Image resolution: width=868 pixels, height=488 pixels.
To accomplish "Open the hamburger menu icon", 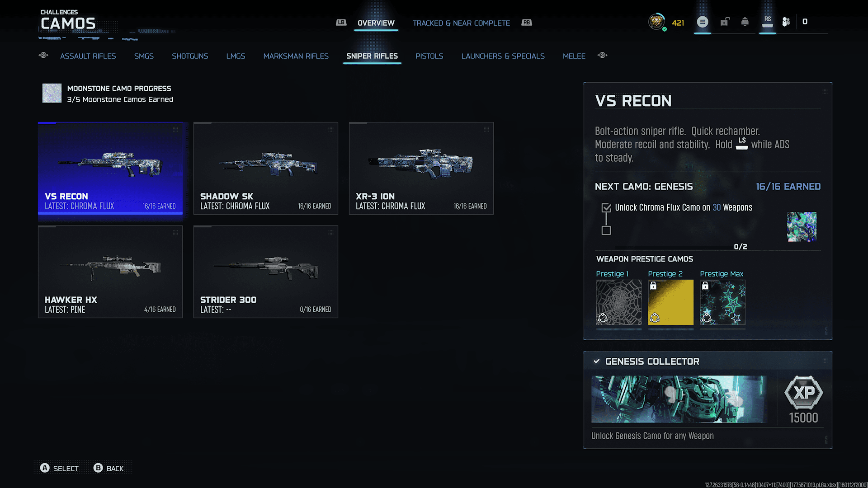I will pyautogui.click(x=702, y=22).
